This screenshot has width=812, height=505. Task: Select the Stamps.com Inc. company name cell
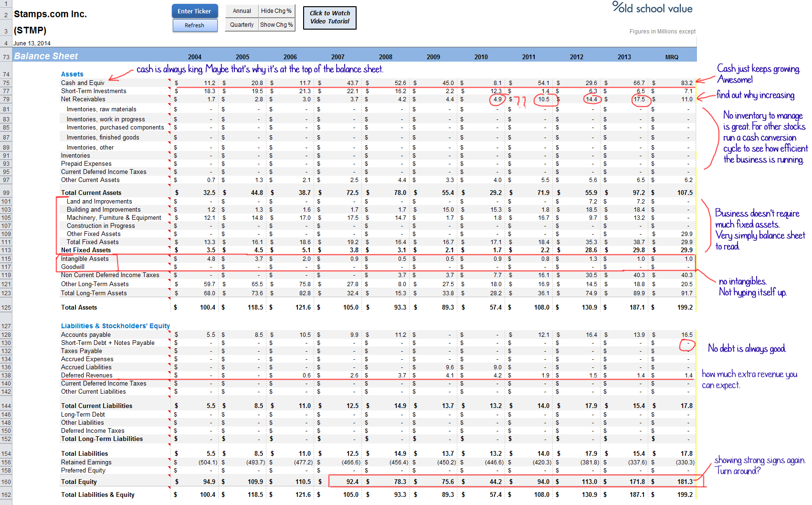click(x=50, y=14)
